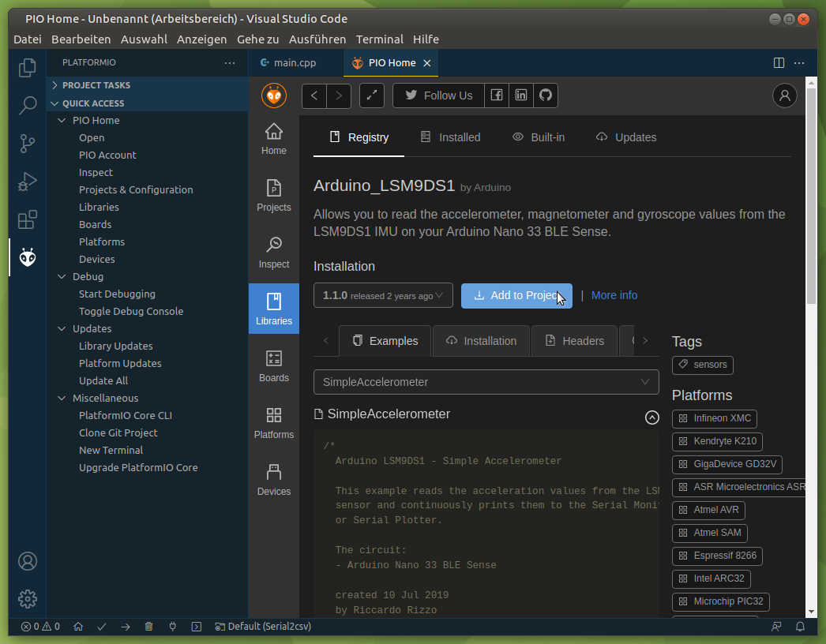Open the library Updates tab

pos(626,137)
